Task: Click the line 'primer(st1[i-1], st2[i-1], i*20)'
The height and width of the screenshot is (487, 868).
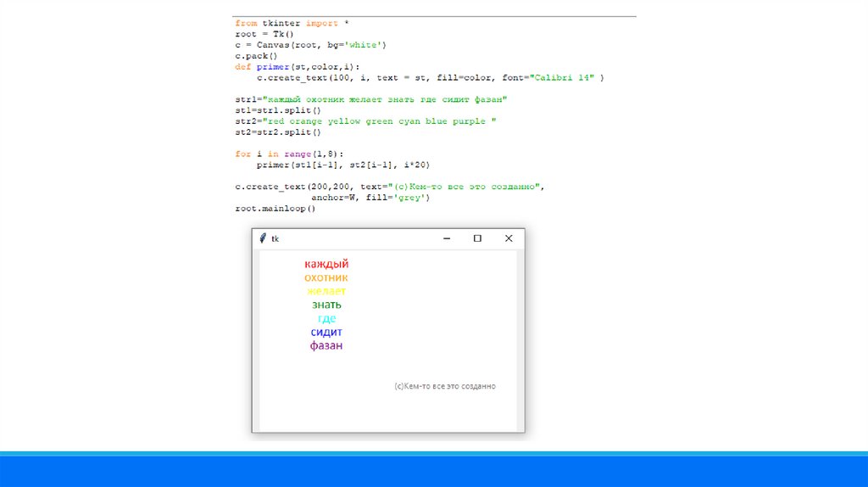Action: (343, 165)
